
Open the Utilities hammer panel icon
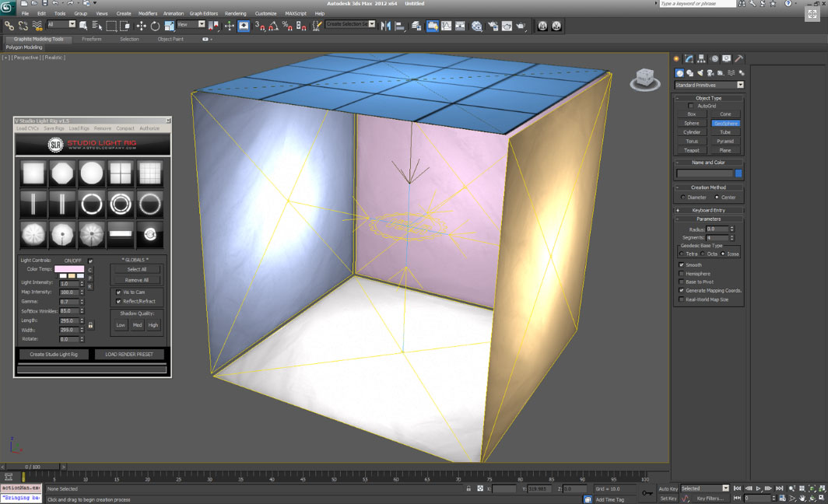[739, 58]
